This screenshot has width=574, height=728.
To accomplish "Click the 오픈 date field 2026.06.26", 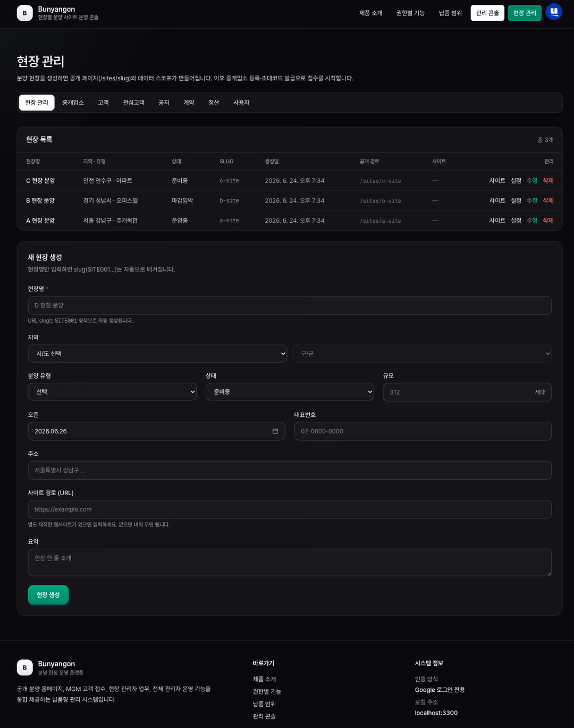I will click(x=156, y=431).
